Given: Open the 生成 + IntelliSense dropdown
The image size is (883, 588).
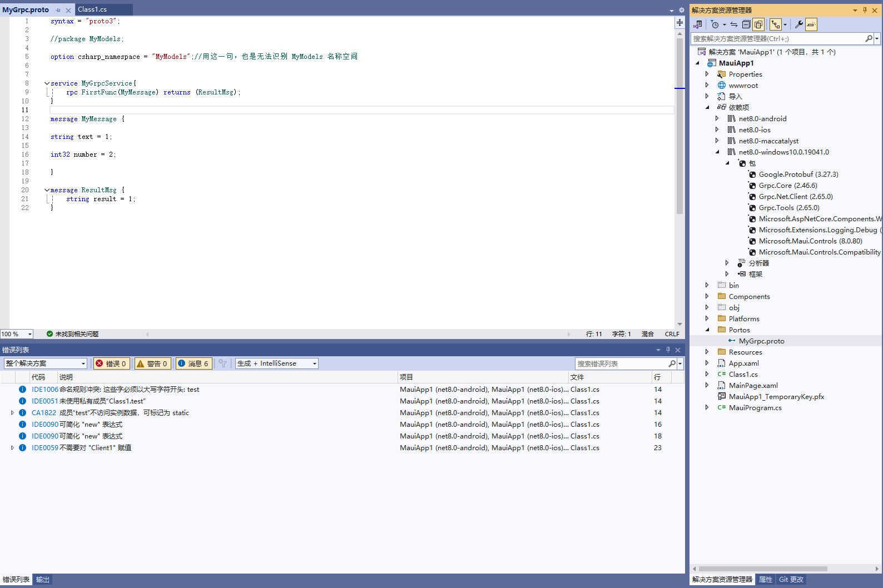Looking at the screenshot, I should click(x=276, y=363).
